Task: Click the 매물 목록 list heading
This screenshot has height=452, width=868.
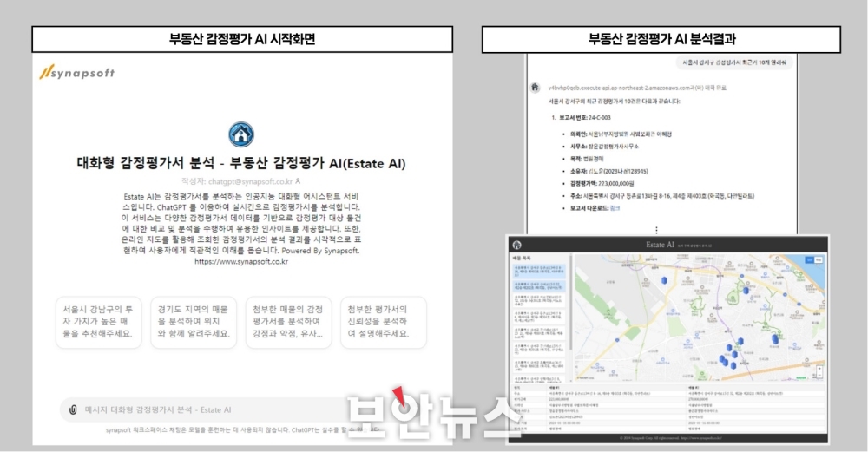Action: pos(522,258)
